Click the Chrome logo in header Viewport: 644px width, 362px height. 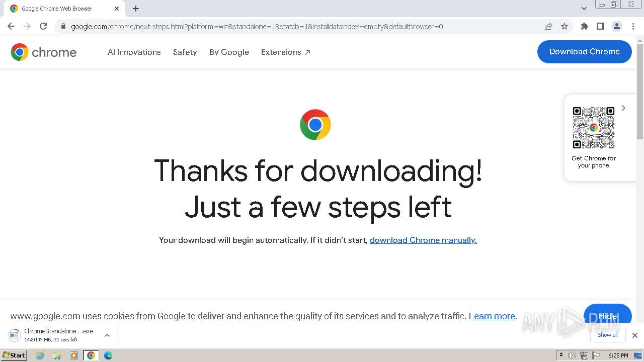point(44,52)
